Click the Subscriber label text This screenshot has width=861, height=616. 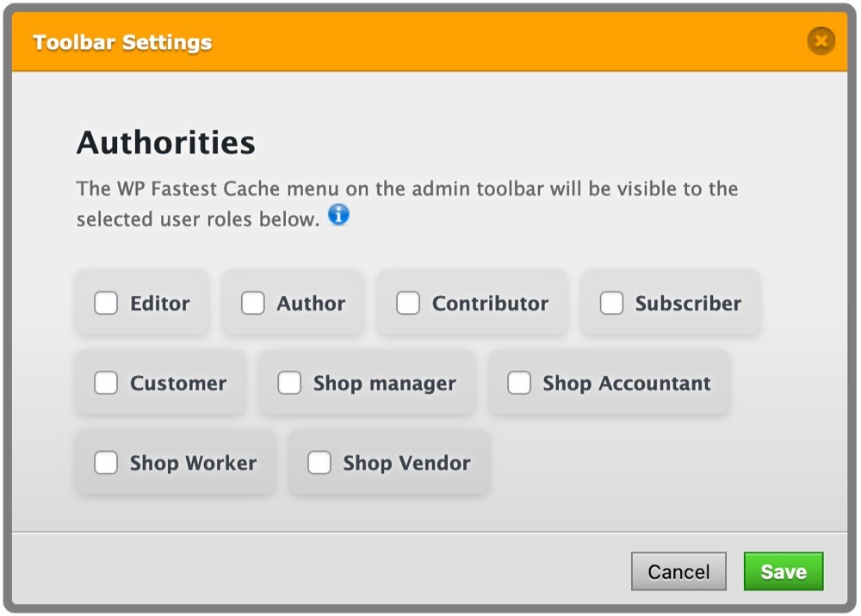tap(688, 304)
